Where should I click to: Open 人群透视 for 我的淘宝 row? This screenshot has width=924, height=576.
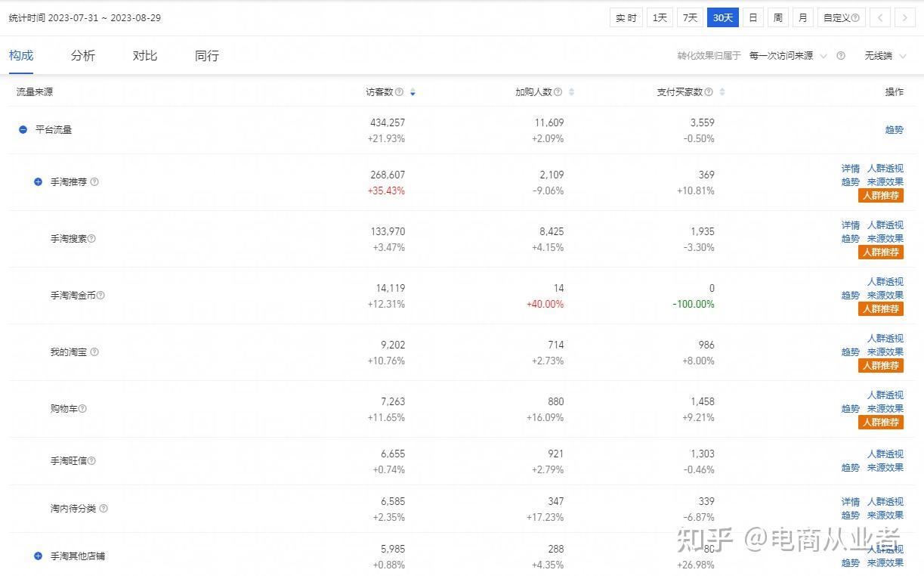[x=885, y=339]
